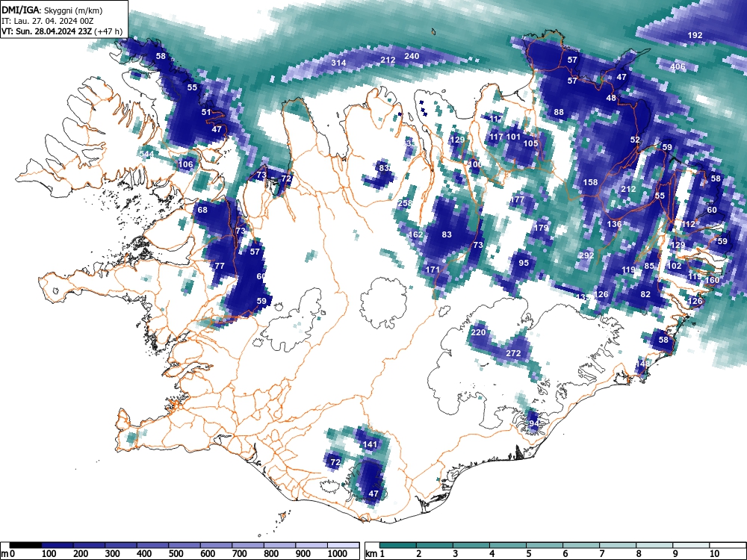747x560 pixels.
Task: Click the 141 value in south Iceland
Action: [371, 444]
